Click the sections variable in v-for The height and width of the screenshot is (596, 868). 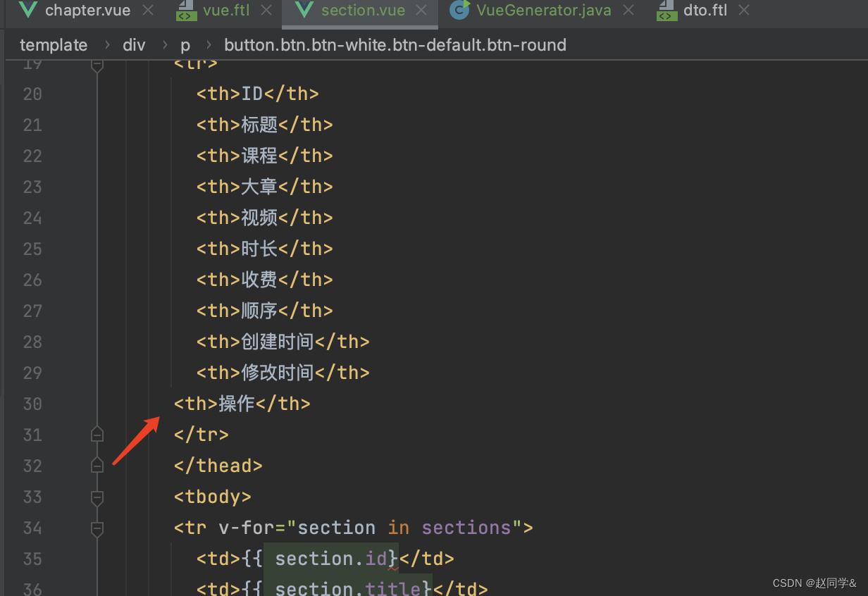(466, 528)
